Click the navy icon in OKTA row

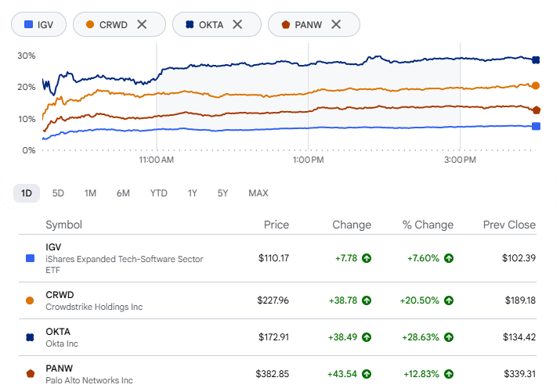point(30,337)
